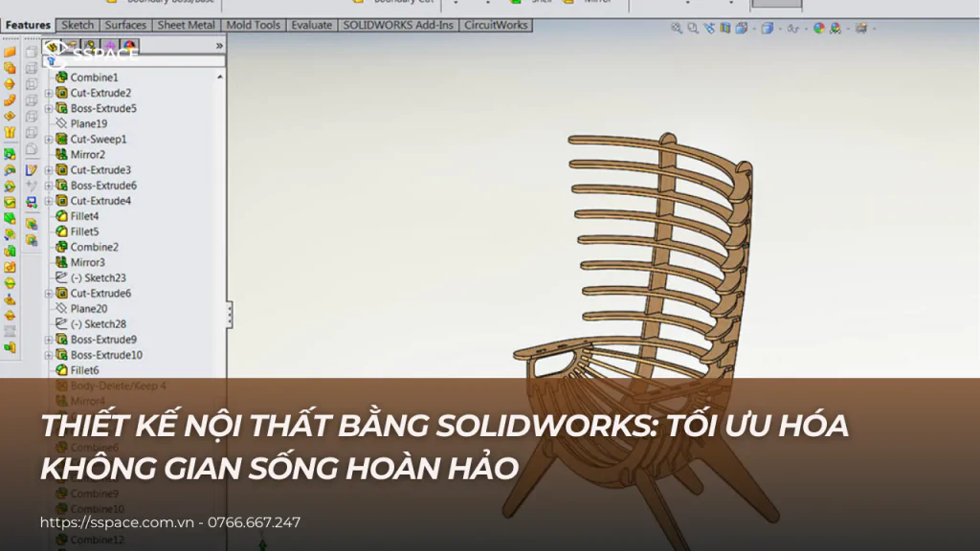Expand the Cut-Extrude6 feature node
Screen dimensions: 980x551
point(49,294)
